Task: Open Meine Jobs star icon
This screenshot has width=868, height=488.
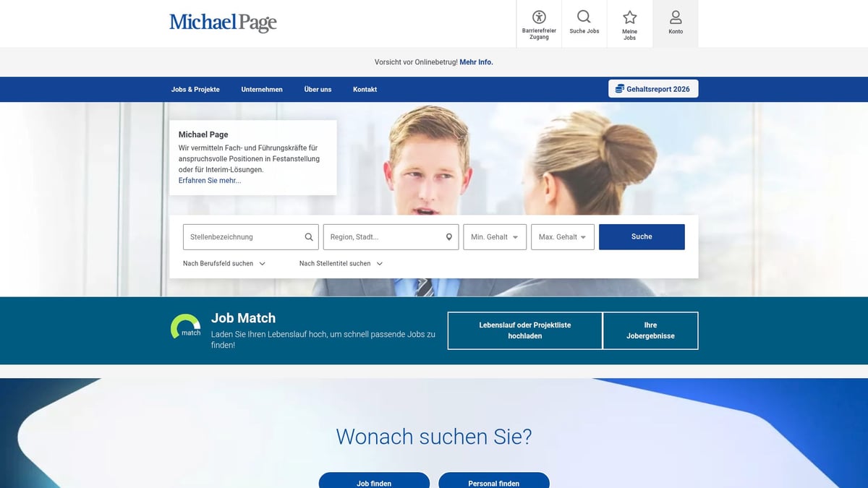Action: pyautogui.click(x=629, y=17)
